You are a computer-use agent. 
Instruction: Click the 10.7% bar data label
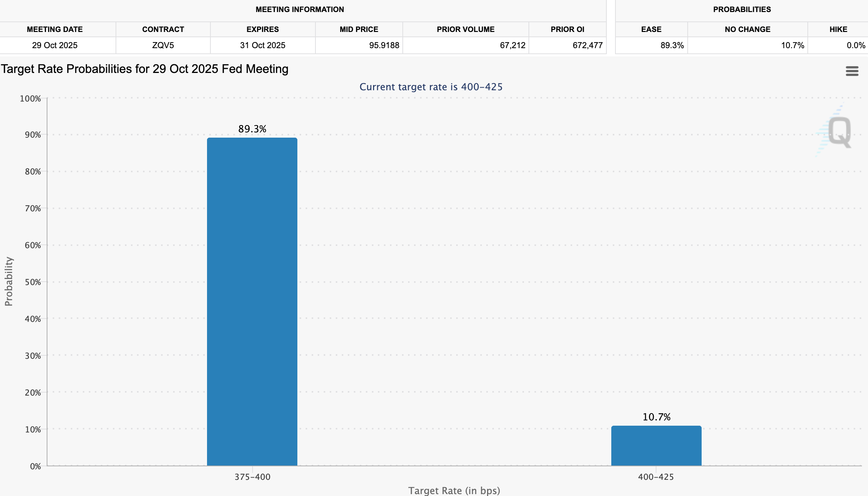point(656,417)
